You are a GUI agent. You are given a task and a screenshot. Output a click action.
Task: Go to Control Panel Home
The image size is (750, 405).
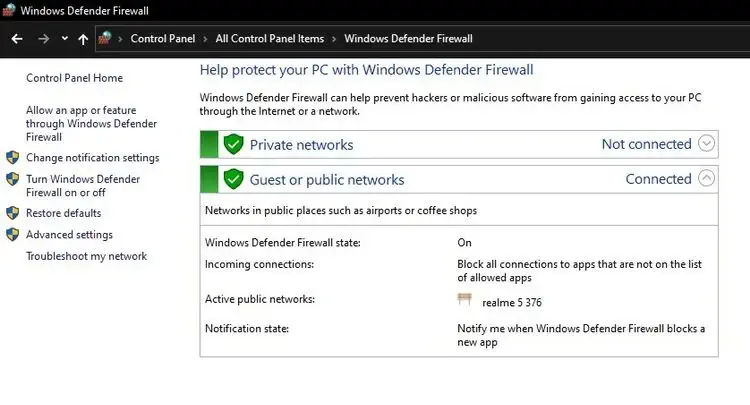(x=74, y=78)
